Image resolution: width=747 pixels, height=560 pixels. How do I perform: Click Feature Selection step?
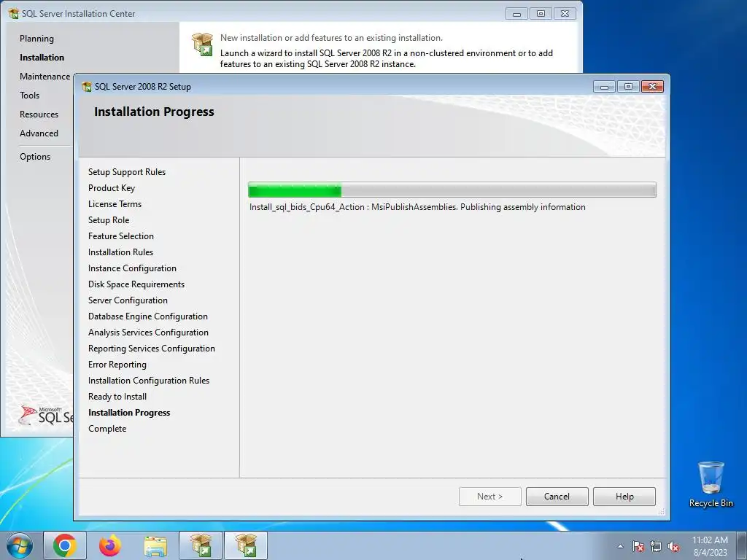[121, 236]
